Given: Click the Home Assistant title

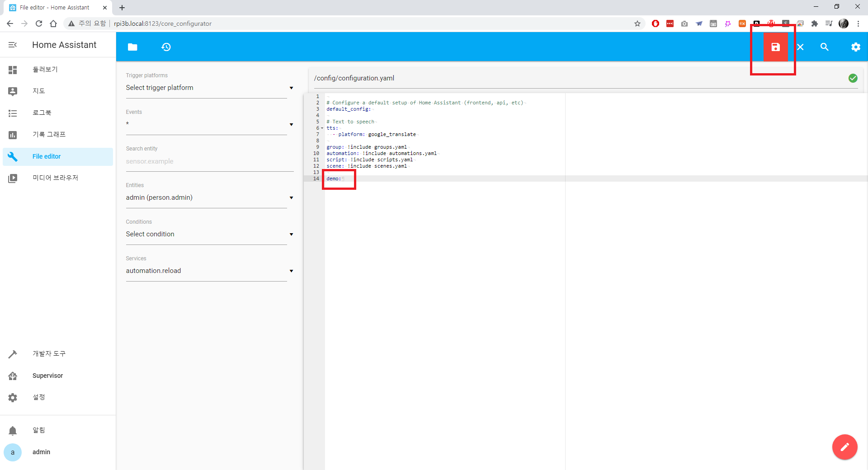Looking at the screenshot, I should click(64, 45).
